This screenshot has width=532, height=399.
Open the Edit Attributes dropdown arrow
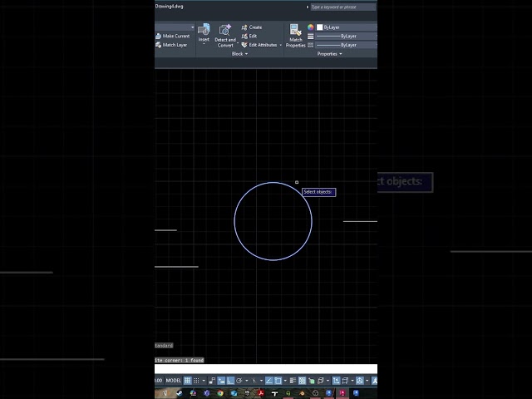(x=281, y=45)
